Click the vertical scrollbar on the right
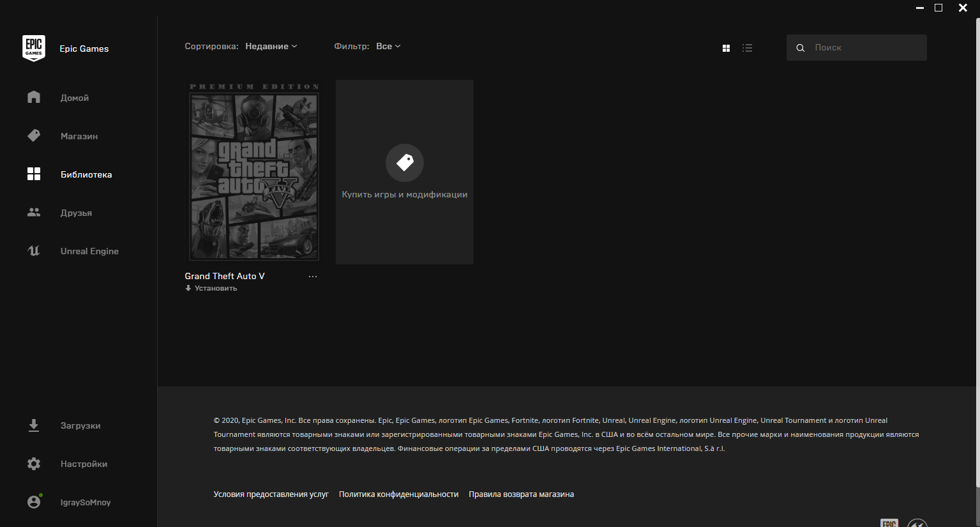Viewport: 980px width, 527px height. point(977,252)
